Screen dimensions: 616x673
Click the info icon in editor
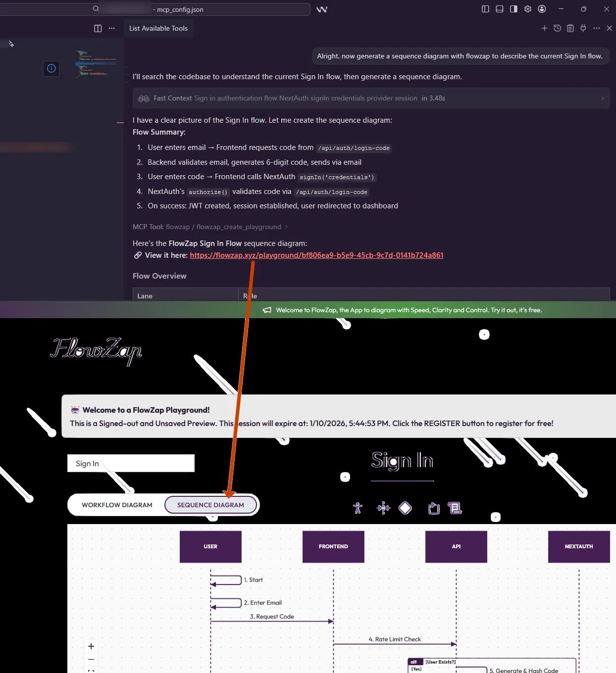coord(51,68)
